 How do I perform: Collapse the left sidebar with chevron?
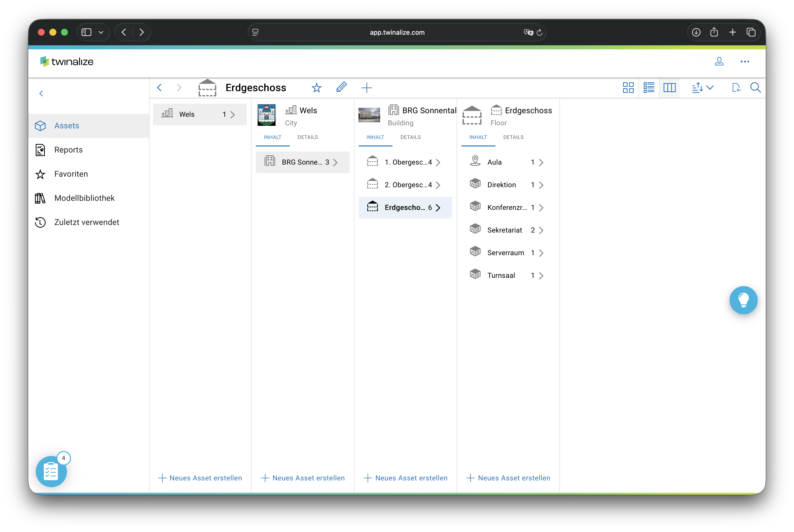pos(41,93)
